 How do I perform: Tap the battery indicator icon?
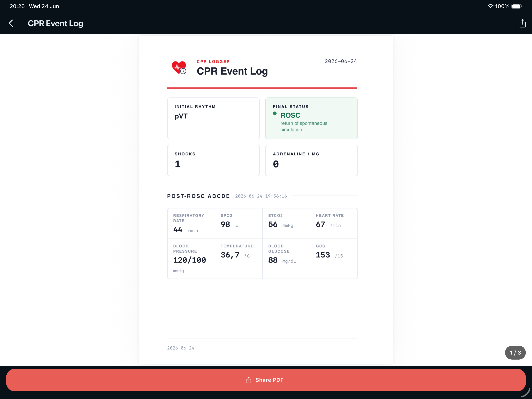pos(516,6)
